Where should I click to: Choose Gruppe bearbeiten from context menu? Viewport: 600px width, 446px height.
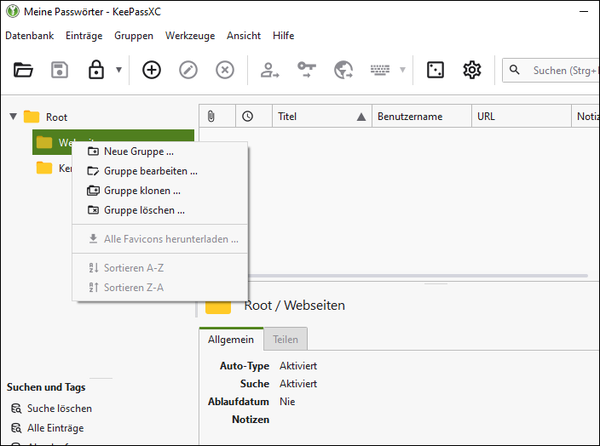pyautogui.click(x=160, y=171)
